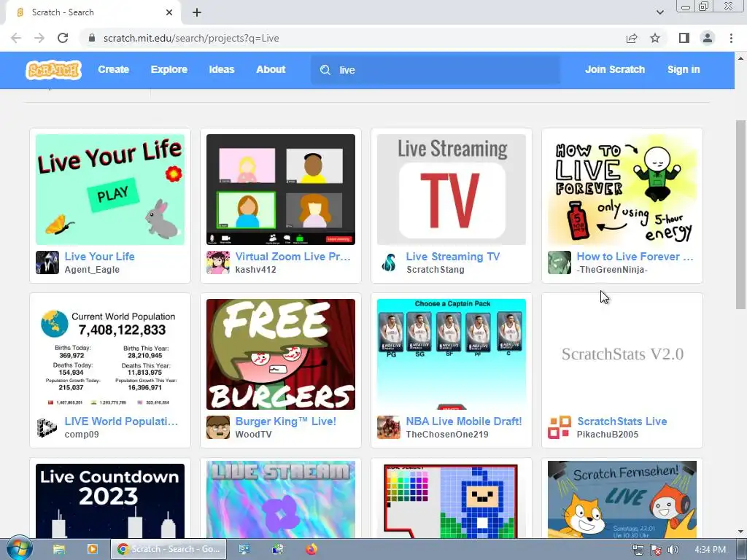Image resolution: width=747 pixels, height=560 pixels.
Task: Click author name Agent_Eagle
Action: point(92,270)
